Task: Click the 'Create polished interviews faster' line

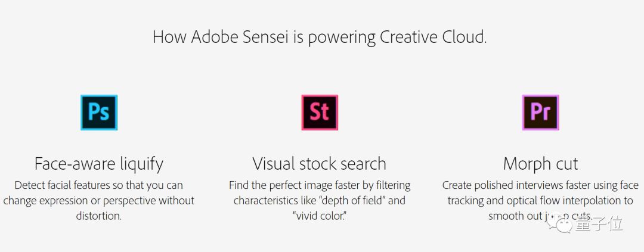Action: tap(540, 185)
